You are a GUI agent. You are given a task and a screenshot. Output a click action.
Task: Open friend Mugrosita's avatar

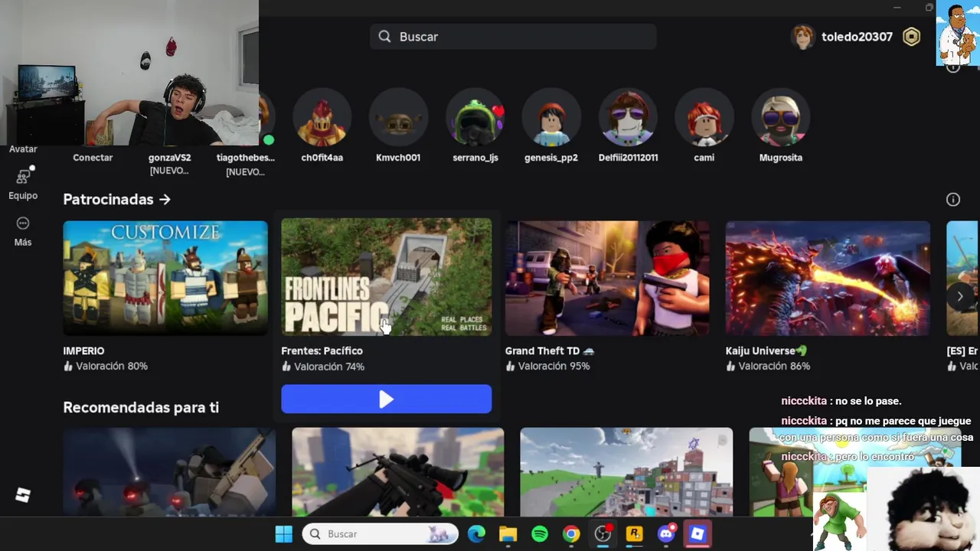[x=781, y=117]
